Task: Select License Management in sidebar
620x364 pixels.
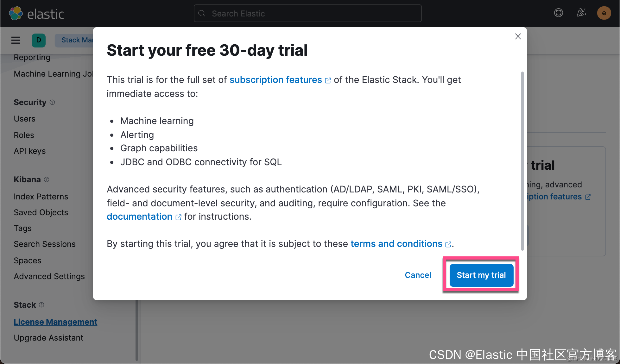Action: [x=55, y=322]
